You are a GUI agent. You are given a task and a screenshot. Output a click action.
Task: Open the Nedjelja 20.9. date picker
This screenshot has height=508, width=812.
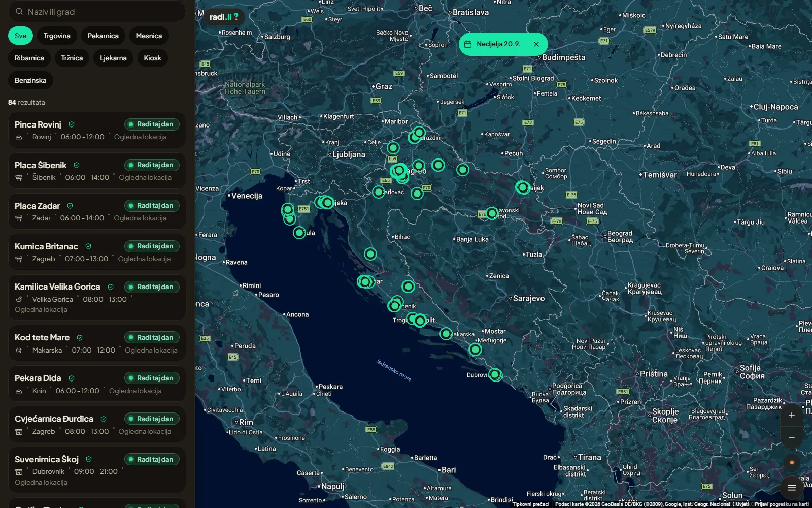[498, 44]
